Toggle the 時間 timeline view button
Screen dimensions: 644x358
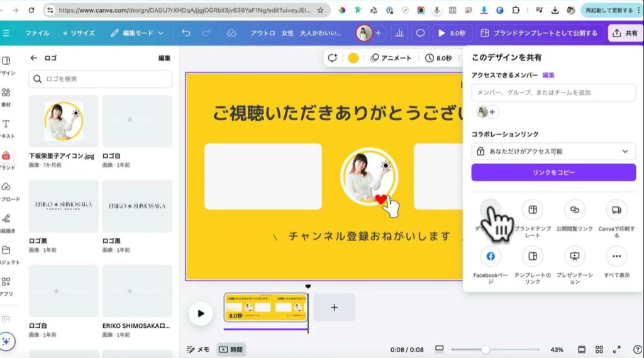pyautogui.click(x=231, y=349)
